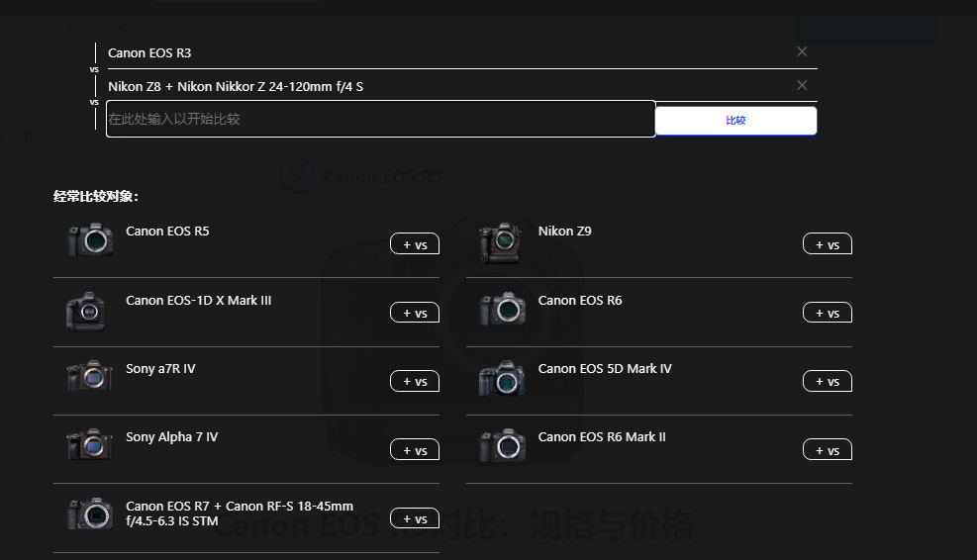Add Sony Alpha 7 IV to comparison
The width and height of the screenshot is (977, 560).
[414, 450]
